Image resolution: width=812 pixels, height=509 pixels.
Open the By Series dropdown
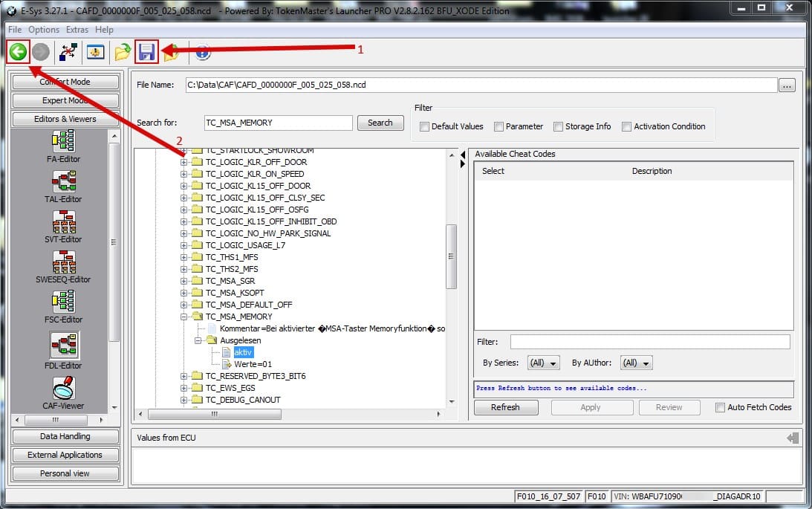tap(544, 363)
